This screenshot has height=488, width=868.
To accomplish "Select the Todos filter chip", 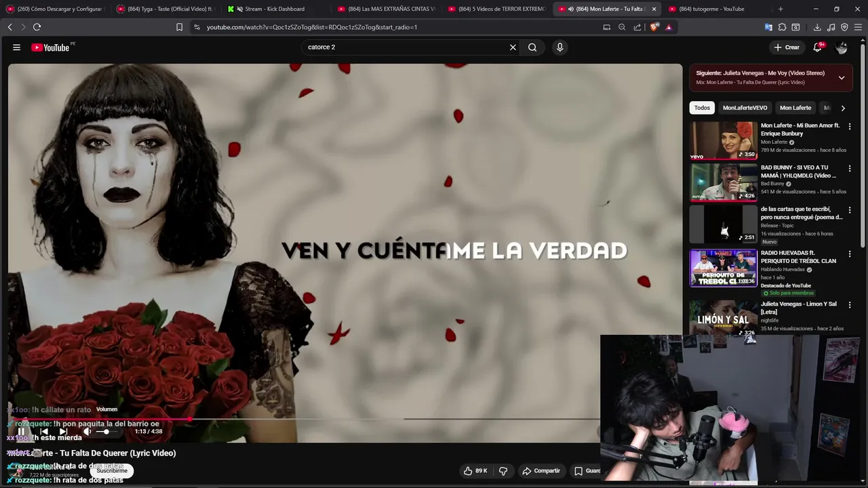I will click(702, 108).
